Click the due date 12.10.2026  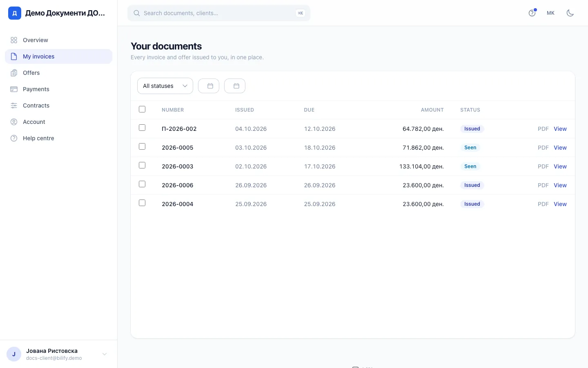(320, 129)
